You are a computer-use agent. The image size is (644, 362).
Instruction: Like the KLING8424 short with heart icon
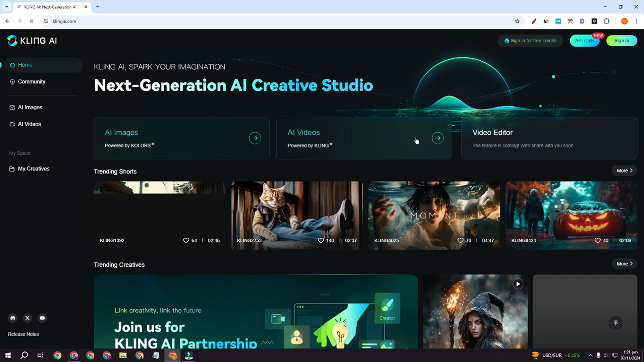[597, 240]
